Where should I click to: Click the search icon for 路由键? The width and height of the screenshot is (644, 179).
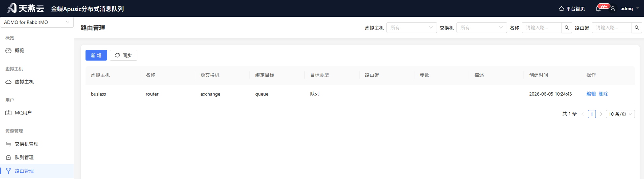[x=637, y=28]
